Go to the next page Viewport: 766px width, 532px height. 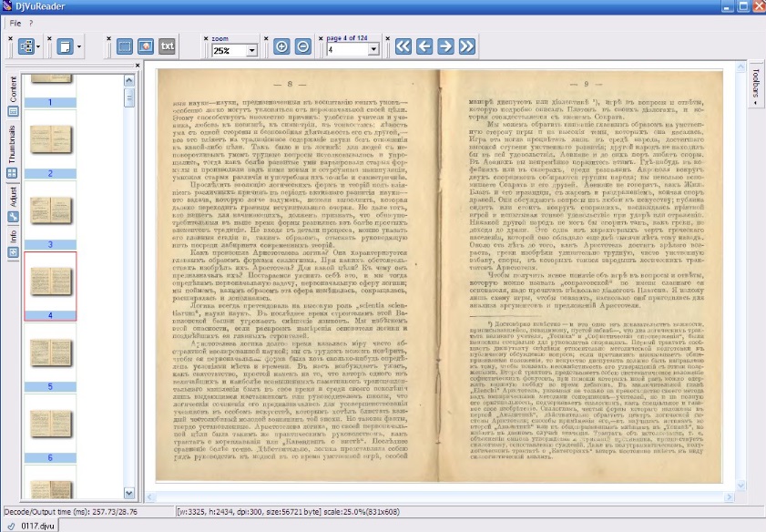tap(445, 46)
